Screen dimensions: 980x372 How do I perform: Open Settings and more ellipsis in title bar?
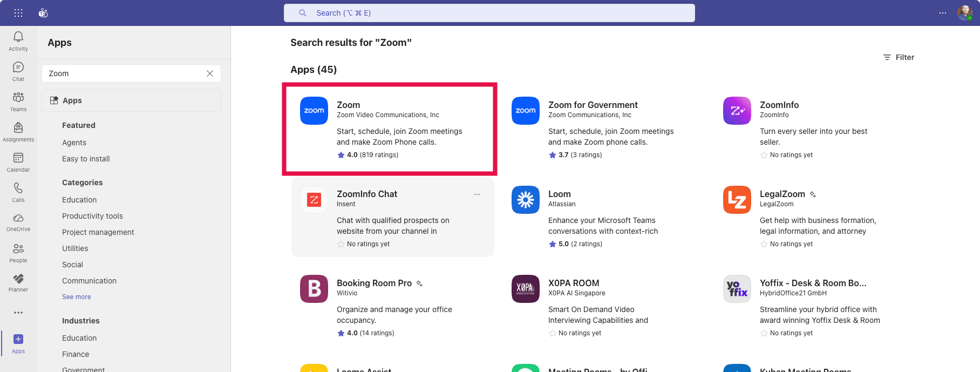943,13
